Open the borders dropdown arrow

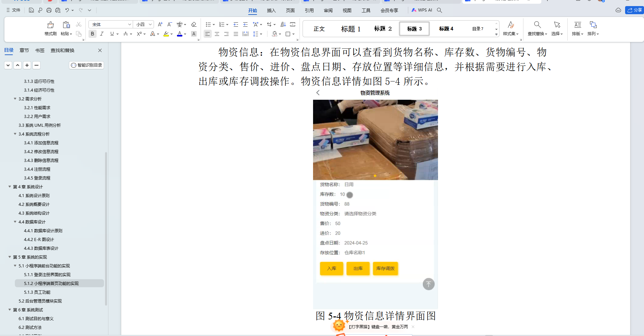coord(293,34)
